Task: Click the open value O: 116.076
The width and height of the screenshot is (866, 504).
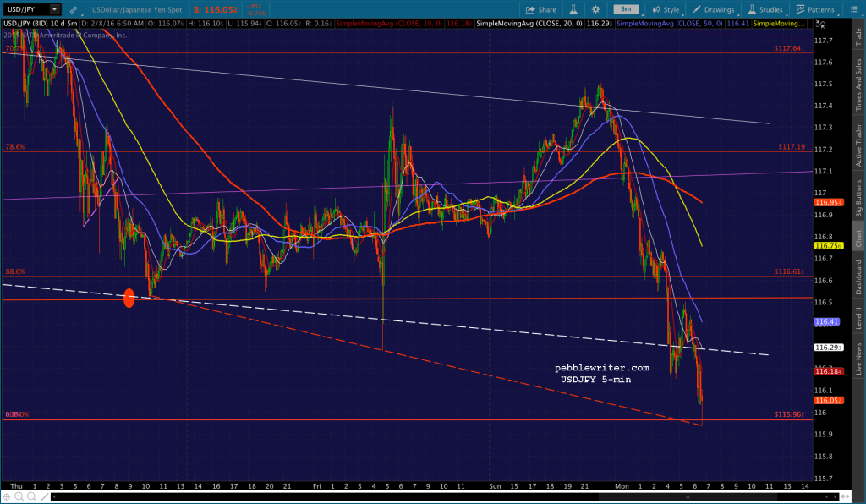Action: click(x=166, y=24)
